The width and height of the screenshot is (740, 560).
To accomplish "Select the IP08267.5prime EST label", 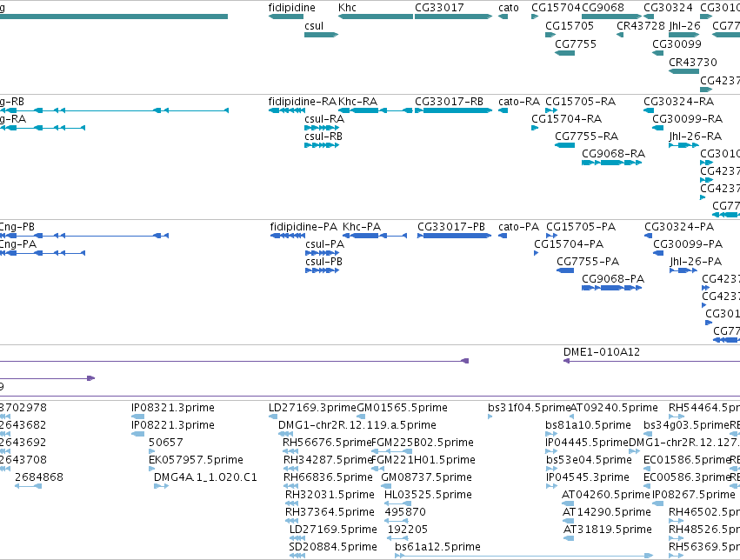I will [x=694, y=496].
